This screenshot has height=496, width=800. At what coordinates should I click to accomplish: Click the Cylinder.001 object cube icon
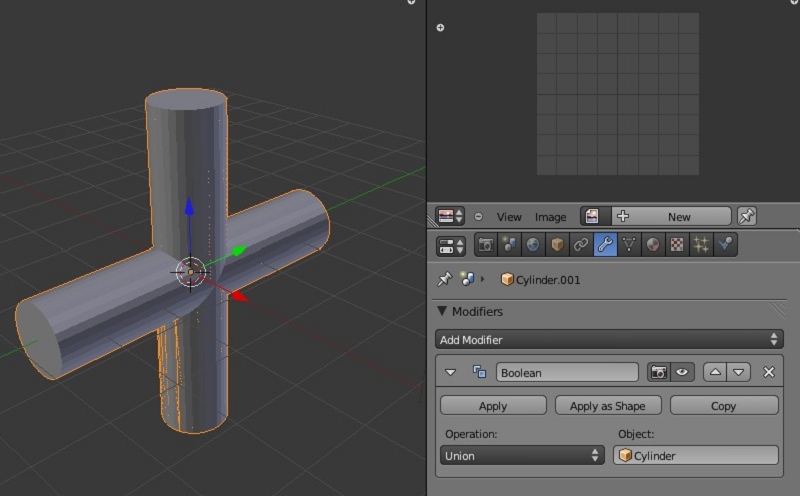(507, 279)
